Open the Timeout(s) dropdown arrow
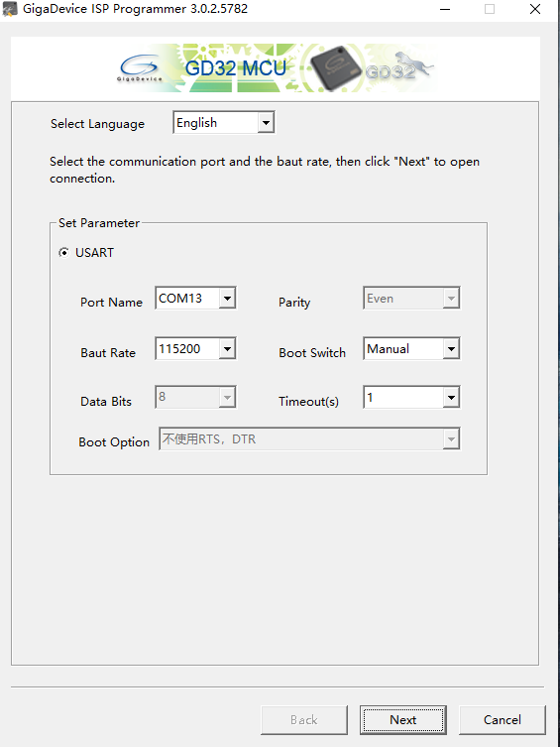Screen dimensions: 560x747 click(x=451, y=398)
